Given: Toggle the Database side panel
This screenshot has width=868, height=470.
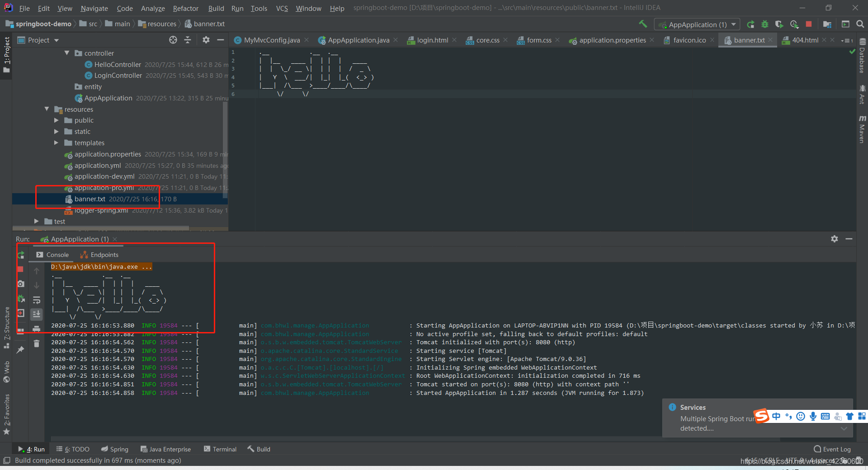Looking at the screenshot, I should click(862, 56).
